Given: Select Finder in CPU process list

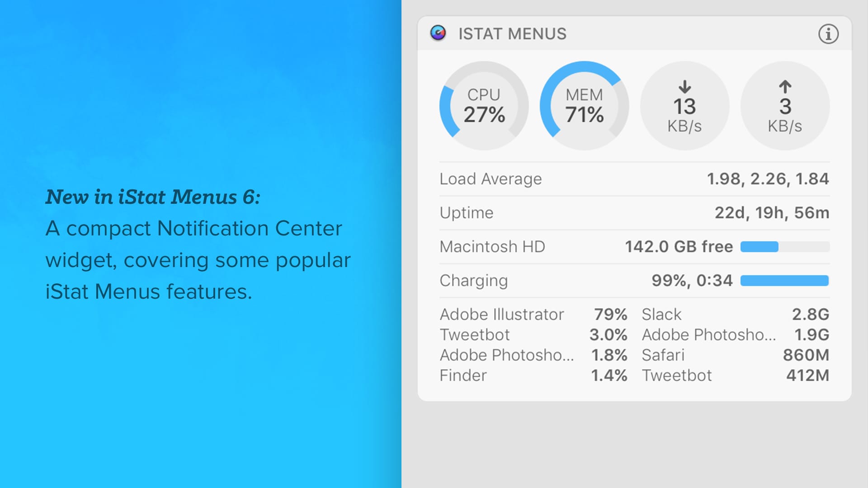Looking at the screenshot, I should (x=463, y=375).
